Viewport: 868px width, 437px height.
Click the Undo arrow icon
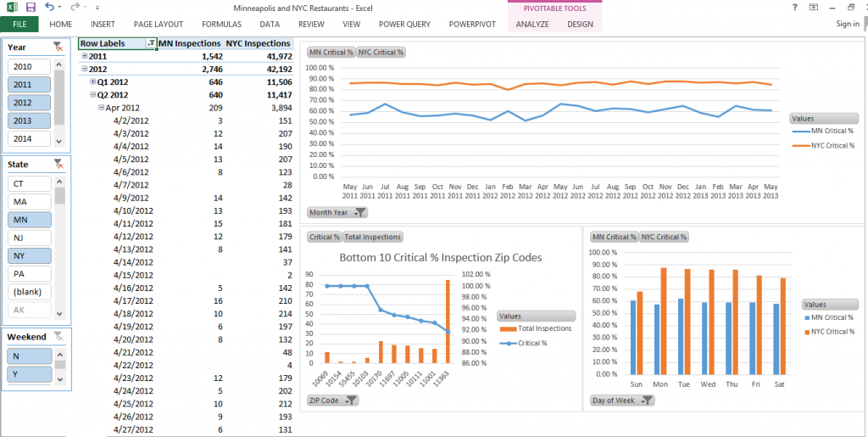[x=49, y=7]
